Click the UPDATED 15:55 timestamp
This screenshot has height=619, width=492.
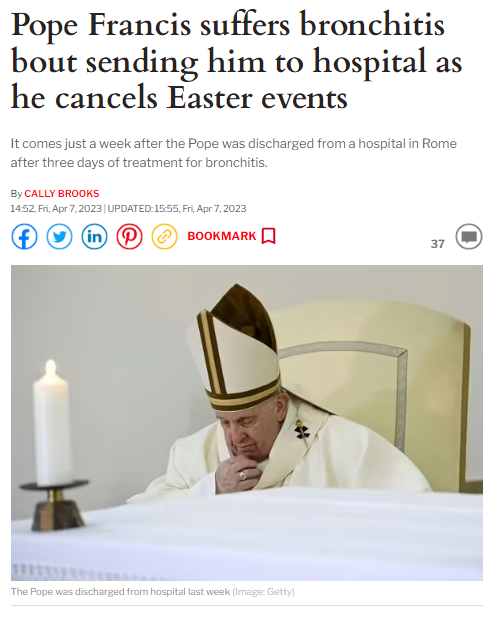(x=177, y=208)
